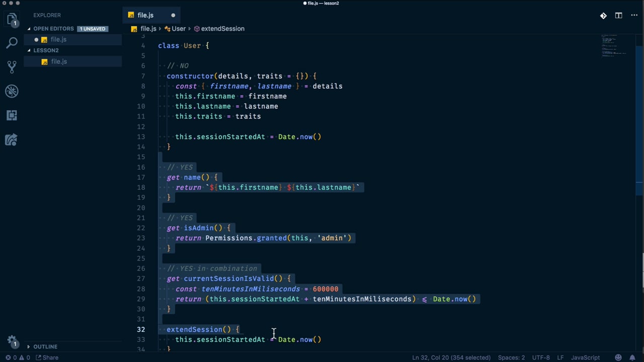
Task: Open Source Control view in activity bar
Action: (12, 66)
